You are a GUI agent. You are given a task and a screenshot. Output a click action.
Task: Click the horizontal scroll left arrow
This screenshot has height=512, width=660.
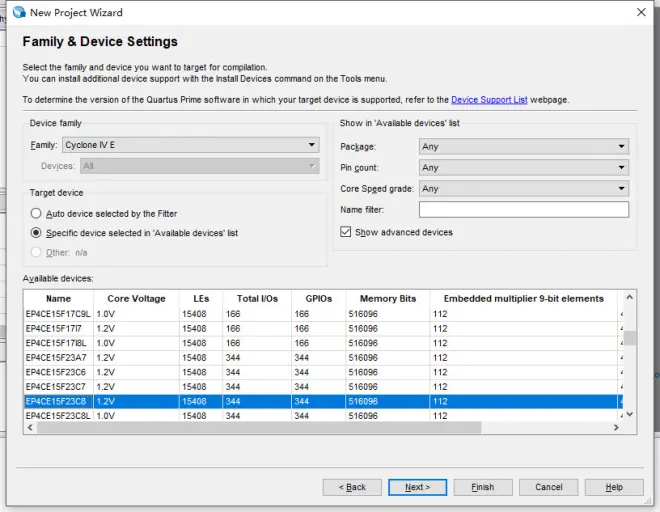(30, 427)
